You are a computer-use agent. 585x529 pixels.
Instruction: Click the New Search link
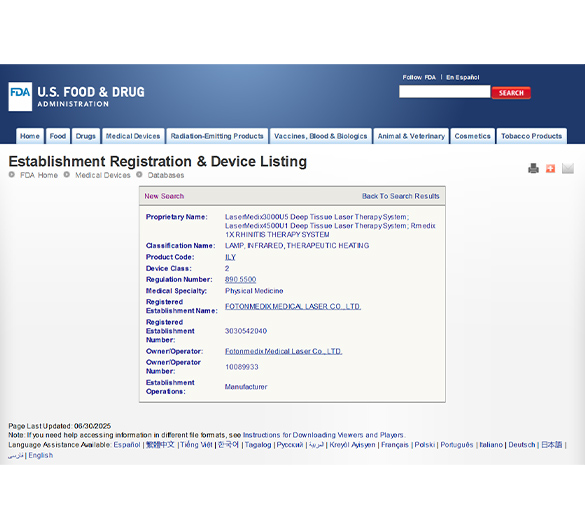click(164, 196)
